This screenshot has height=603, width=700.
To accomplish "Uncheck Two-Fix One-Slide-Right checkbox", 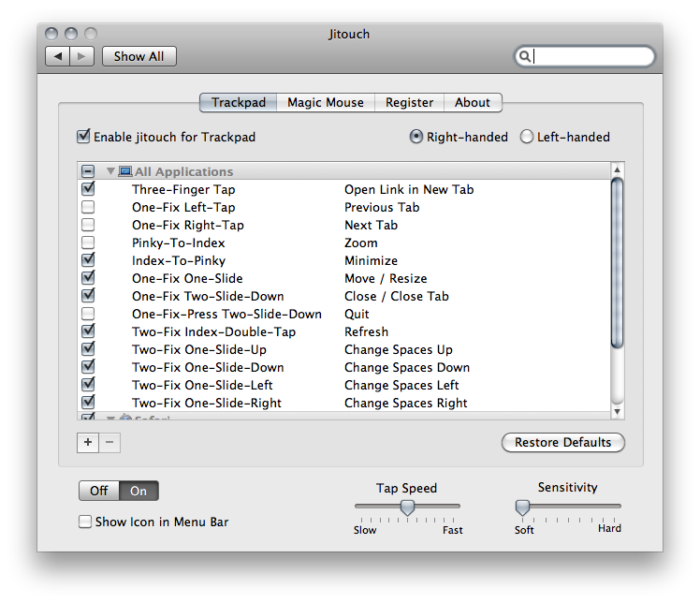I will pyautogui.click(x=88, y=402).
